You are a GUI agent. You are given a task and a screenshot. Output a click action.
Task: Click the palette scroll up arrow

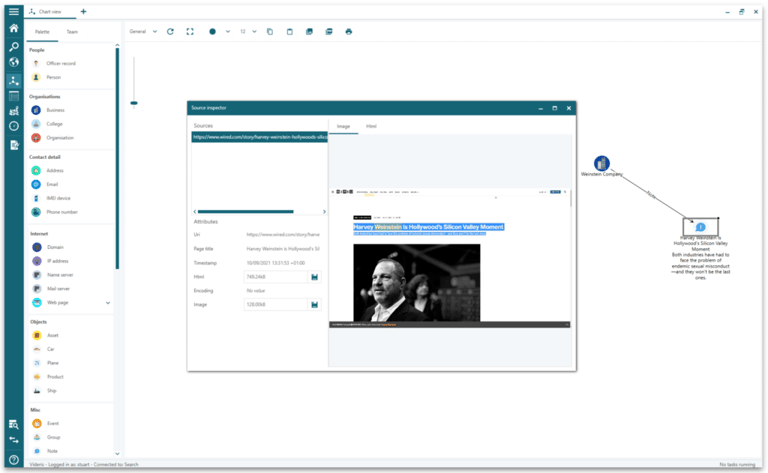coord(117,45)
